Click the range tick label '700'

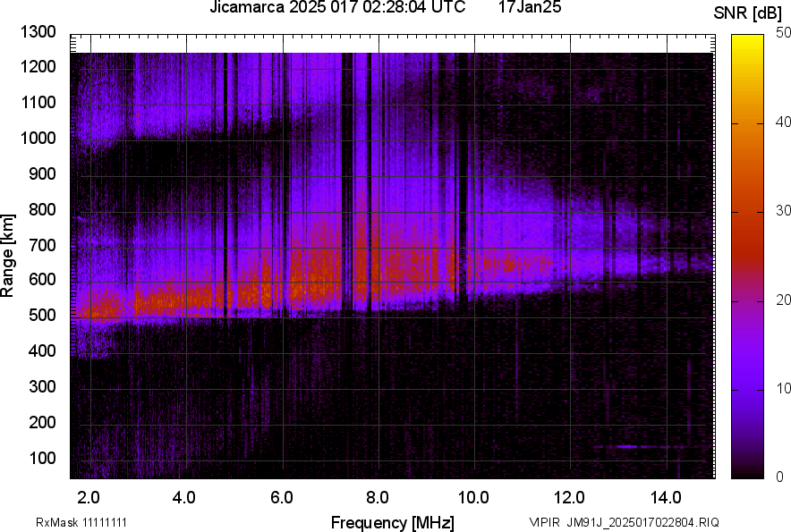[42, 245]
